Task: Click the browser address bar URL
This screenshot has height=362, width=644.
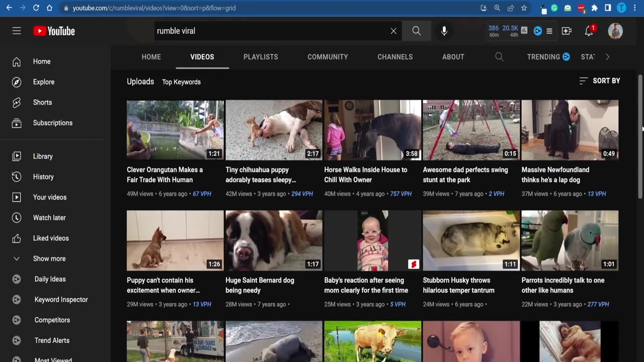Action: coord(154,8)
